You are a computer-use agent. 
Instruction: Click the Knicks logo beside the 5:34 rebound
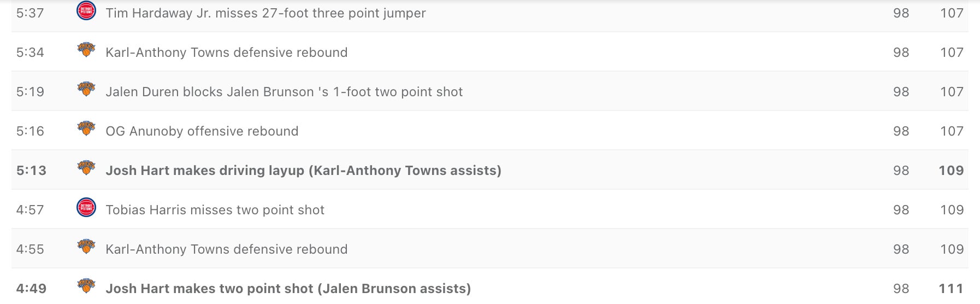(x=86, y=51)
